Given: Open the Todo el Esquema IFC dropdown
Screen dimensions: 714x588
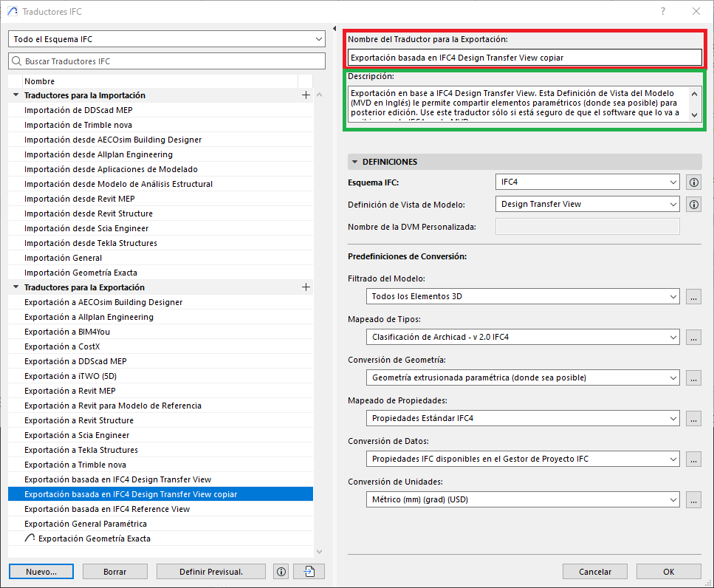Looking at the screenshot, I should 167,38.
